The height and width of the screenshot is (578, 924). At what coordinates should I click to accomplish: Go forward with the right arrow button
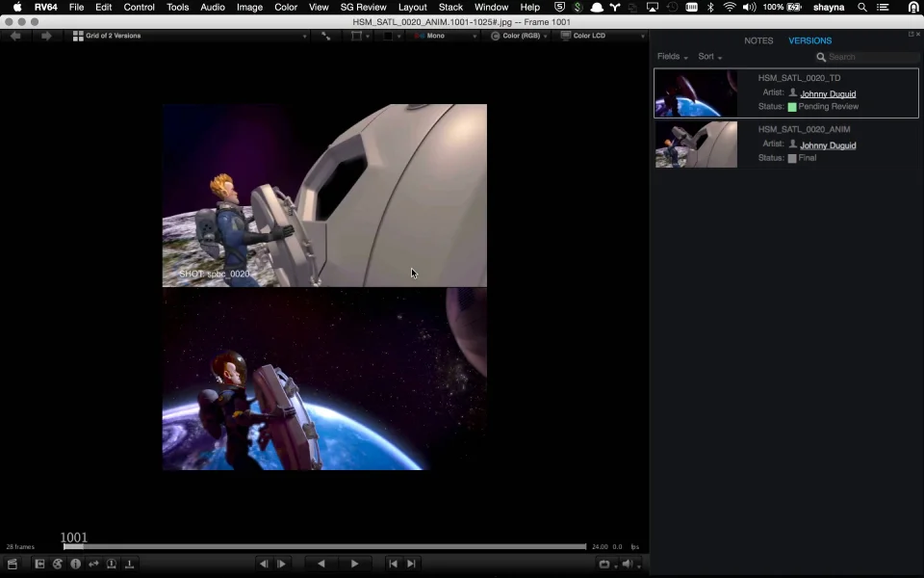click(46, 36)
